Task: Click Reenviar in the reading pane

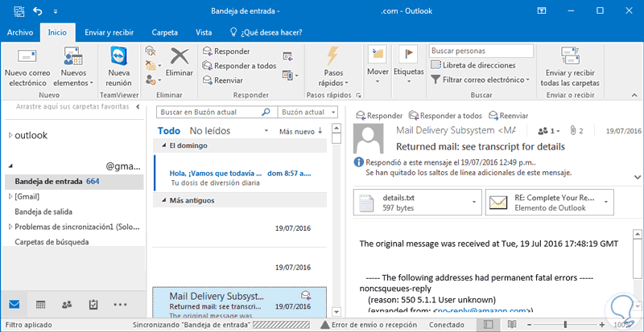Action: (508, 116)
